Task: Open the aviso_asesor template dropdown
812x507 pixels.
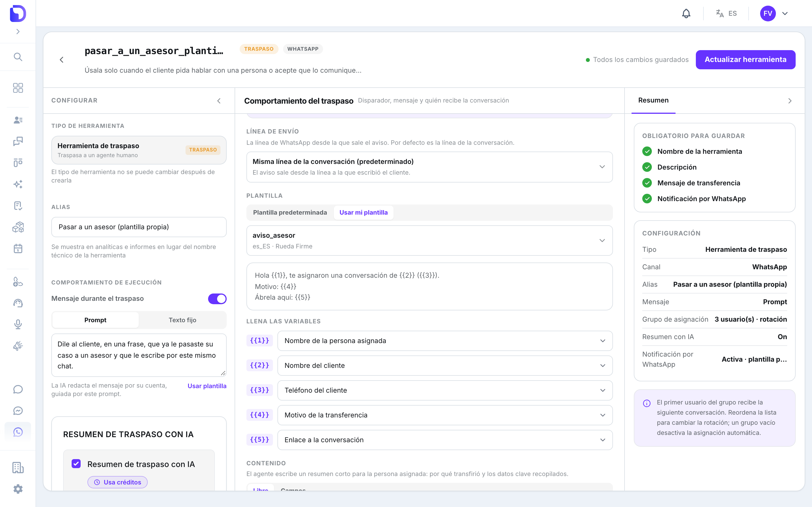Action: click(x=429, y=241)
